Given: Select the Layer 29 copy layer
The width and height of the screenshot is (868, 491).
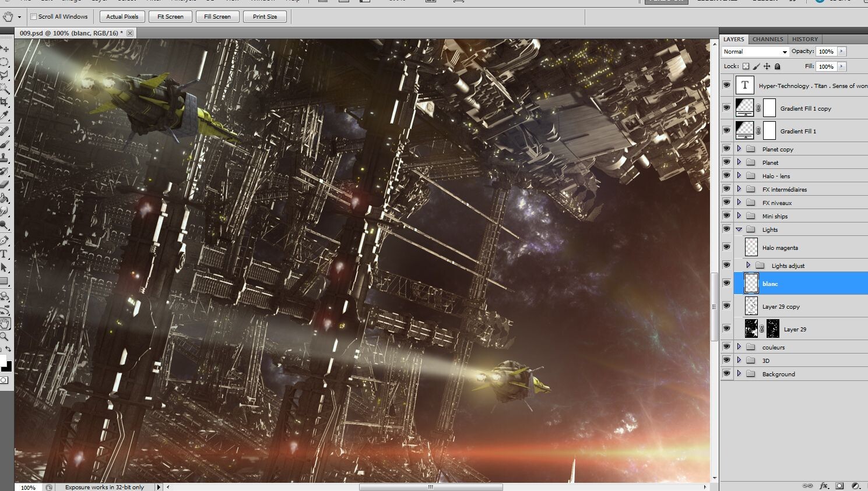Looking at the screenshot, I should click(794, 306).
